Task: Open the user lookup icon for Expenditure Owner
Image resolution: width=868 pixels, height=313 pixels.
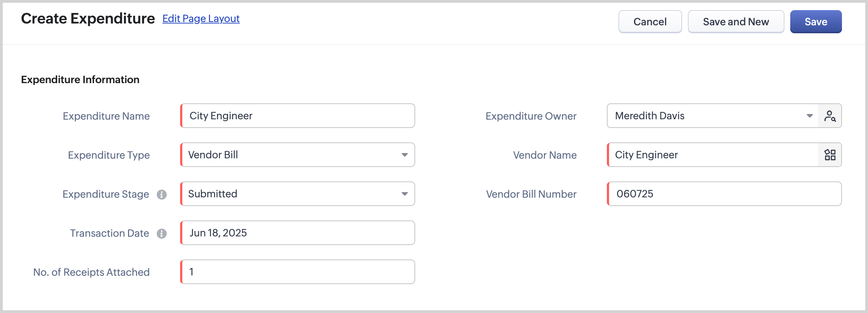Action: tap(830, 116)
